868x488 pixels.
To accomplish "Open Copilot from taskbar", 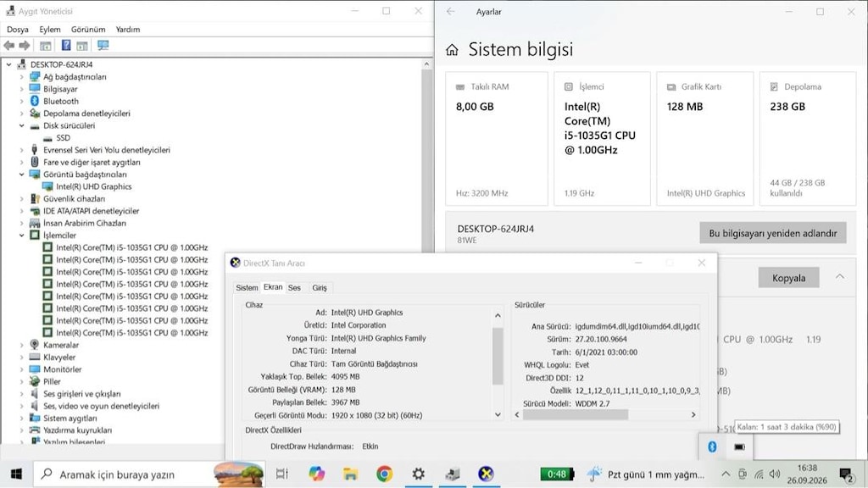I will pos(316,474).
